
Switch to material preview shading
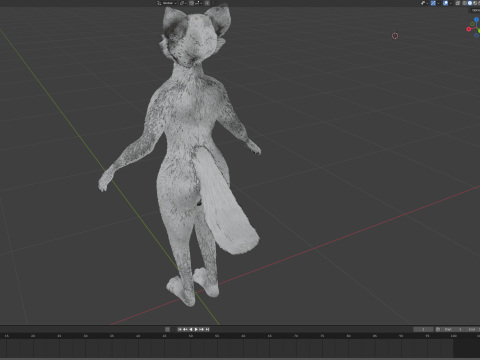click(475, 3)
